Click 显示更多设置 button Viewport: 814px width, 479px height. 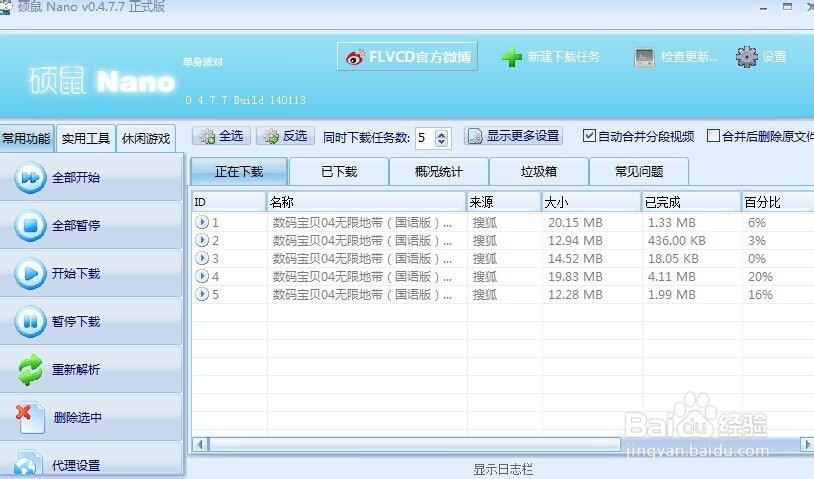point(513,136)
